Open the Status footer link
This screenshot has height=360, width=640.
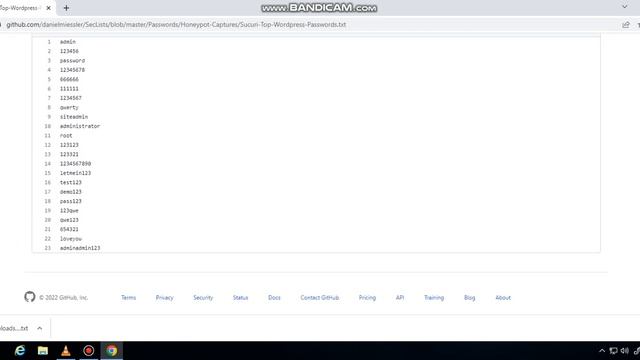pyautogui.click(x=240, y=298)
